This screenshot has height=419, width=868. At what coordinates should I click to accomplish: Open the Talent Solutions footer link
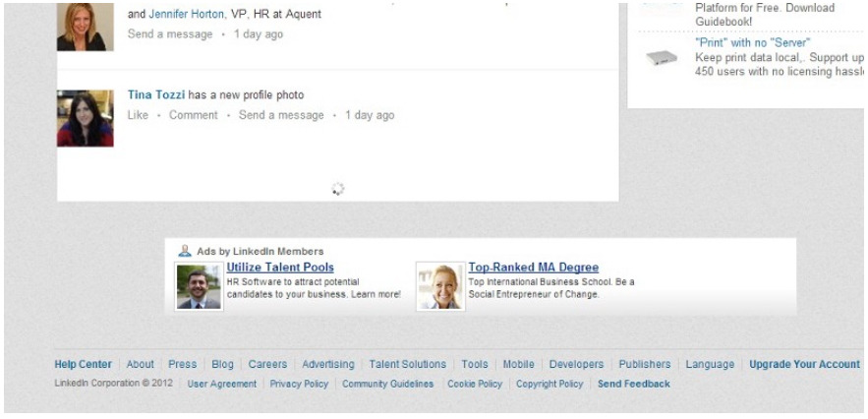(407, 364)
